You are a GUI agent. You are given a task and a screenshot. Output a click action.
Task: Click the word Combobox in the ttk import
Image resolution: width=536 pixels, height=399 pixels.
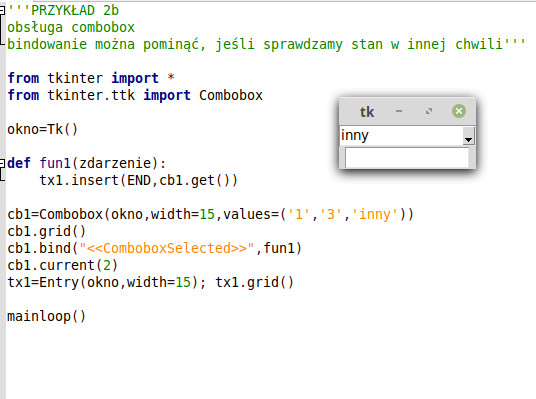pos(231,95)
